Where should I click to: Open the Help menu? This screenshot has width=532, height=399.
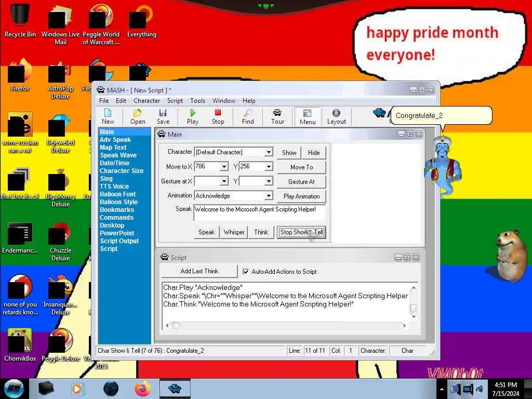(x=249, y=101)
